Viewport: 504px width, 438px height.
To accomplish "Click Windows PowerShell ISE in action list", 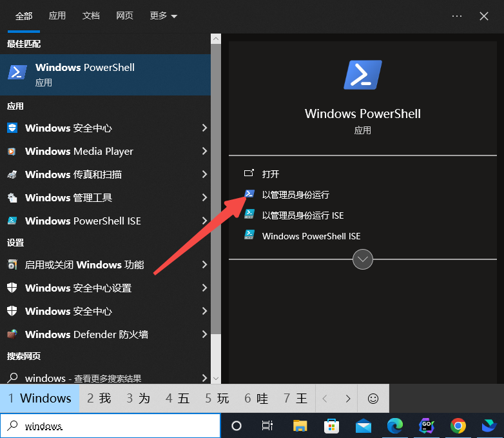I will [311, 236].
